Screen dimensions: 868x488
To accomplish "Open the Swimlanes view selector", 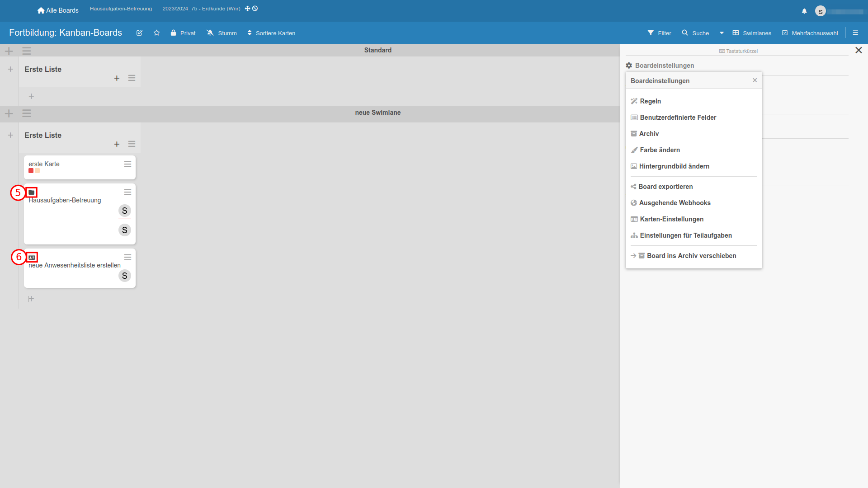I will [x=752, y=33].
